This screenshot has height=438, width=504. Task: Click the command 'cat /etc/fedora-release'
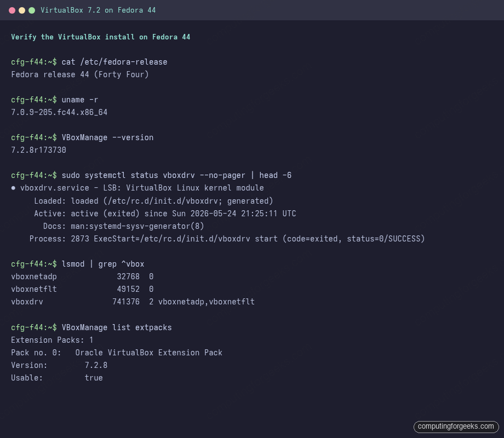114,62
